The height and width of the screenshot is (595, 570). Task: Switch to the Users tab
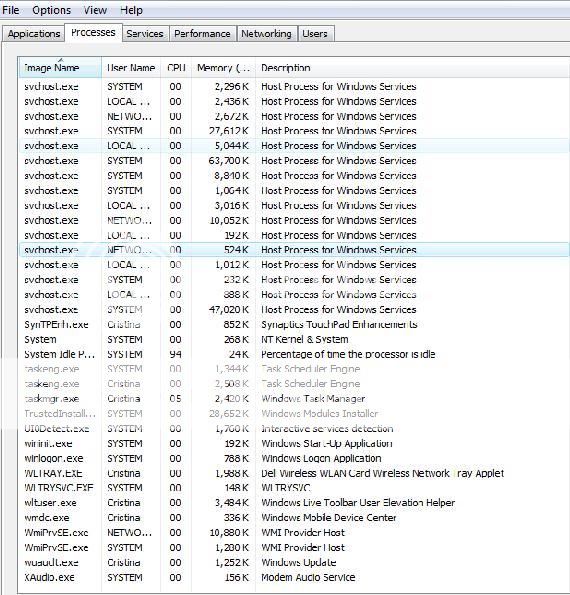point(315,34)
